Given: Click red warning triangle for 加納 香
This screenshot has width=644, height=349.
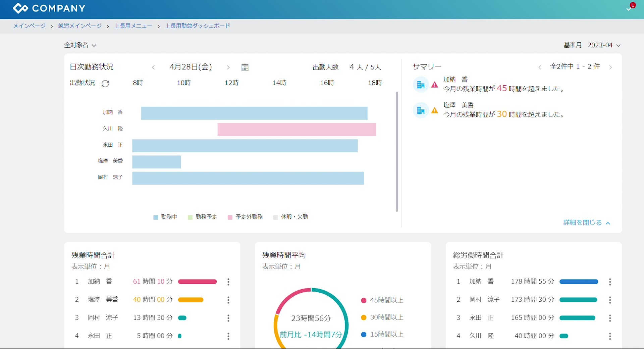Looking at the screenshot, I should pos(435,85).
